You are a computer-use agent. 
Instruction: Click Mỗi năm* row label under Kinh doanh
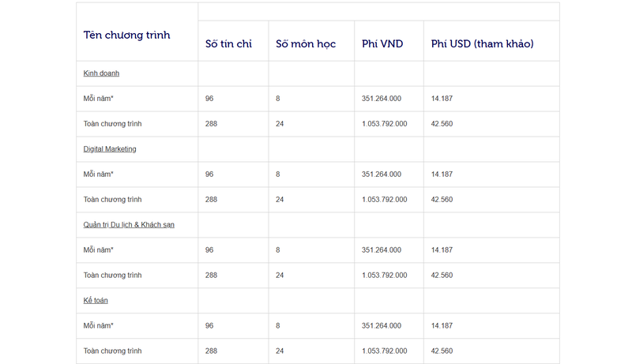[x=99, y=99]
